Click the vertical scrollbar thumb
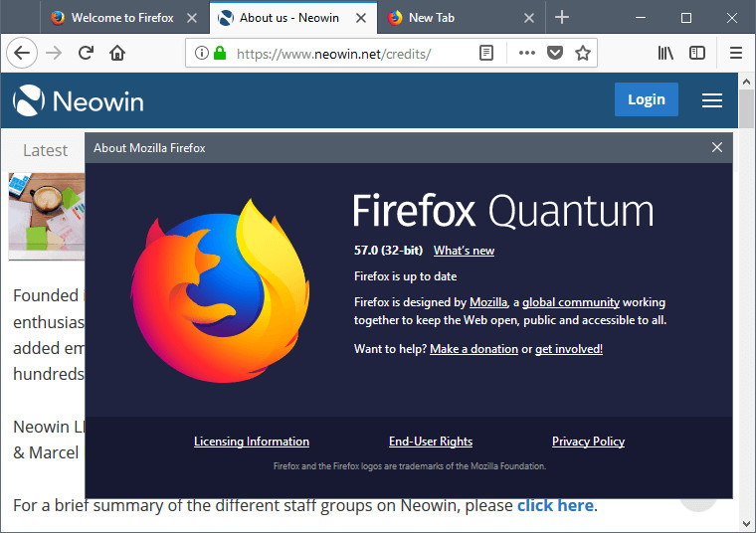The image size is (756, 533). click(x=746, y=108)
